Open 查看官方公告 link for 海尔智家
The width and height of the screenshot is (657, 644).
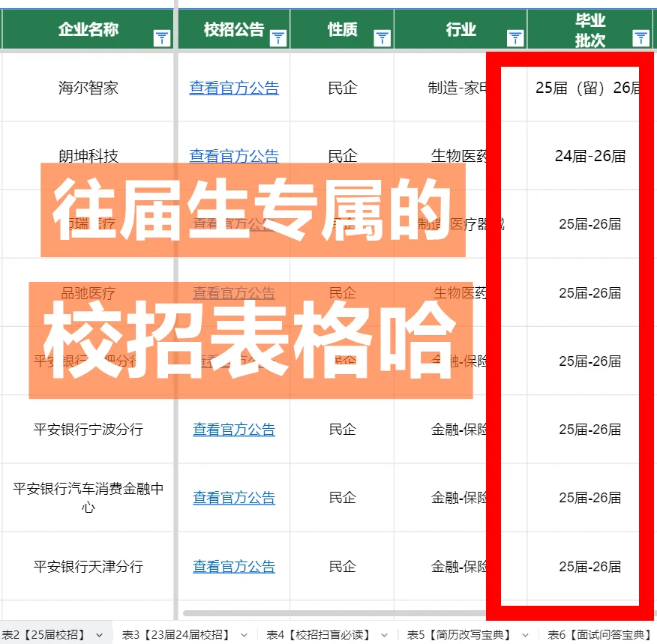coord(234,88)
